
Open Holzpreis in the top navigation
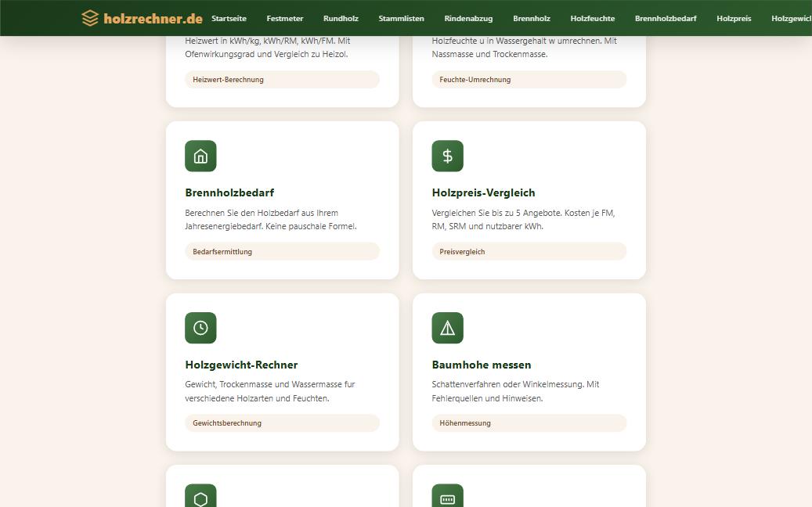[x=734, y=19]
